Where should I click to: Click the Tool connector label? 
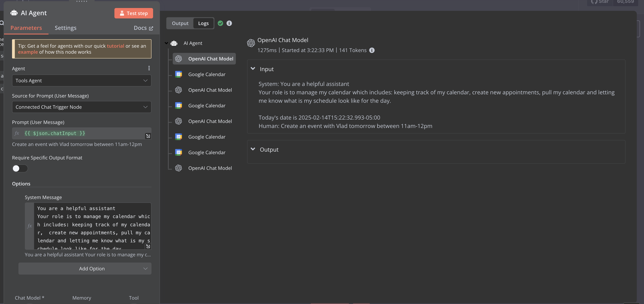pos(133,298)
